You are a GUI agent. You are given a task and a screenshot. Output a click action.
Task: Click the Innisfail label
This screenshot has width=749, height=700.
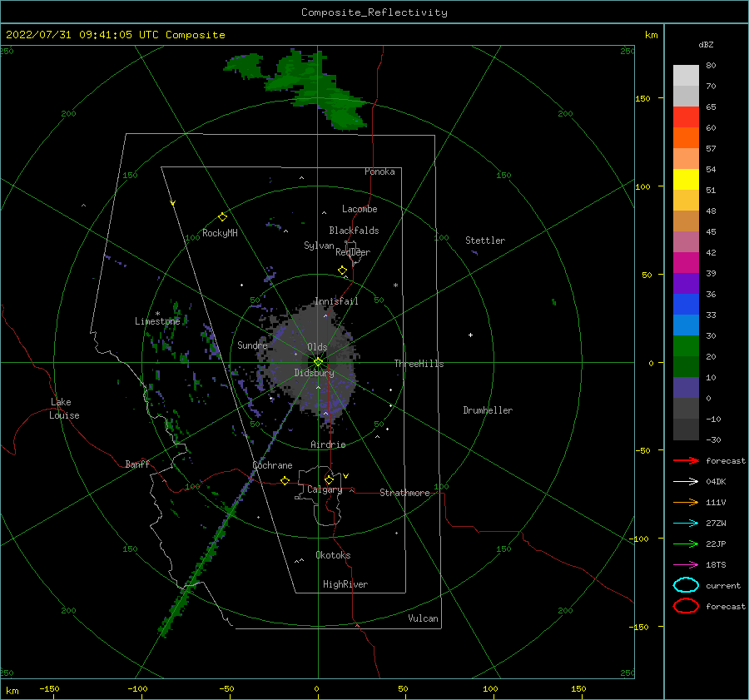pyautogui.click(x=336, y=301)
